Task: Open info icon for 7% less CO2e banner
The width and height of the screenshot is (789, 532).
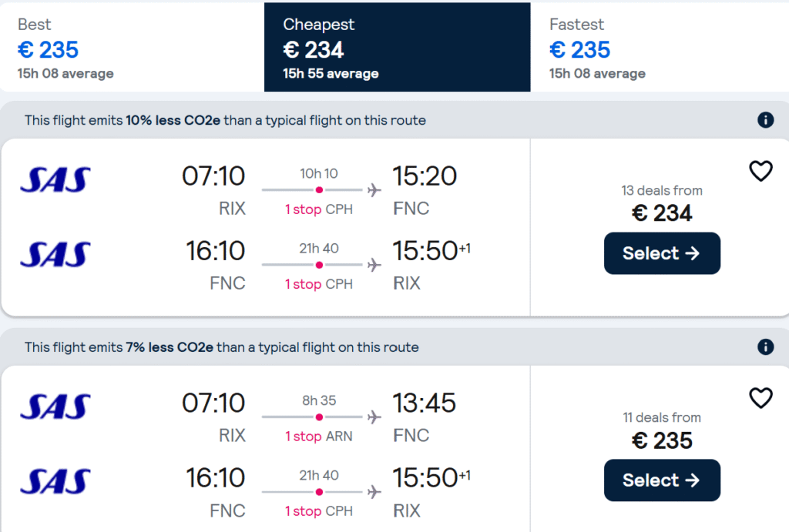Action: point(765,347)
